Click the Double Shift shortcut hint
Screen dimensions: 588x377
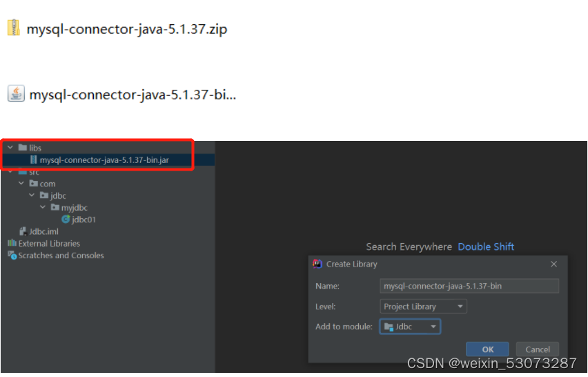pyautogui.click(x=486, y=246)
